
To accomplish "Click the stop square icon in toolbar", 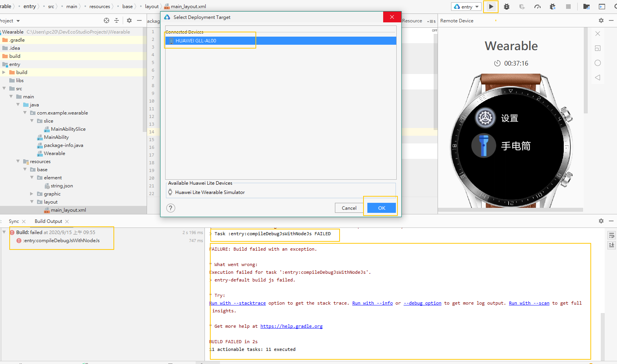I will [568, 7].
